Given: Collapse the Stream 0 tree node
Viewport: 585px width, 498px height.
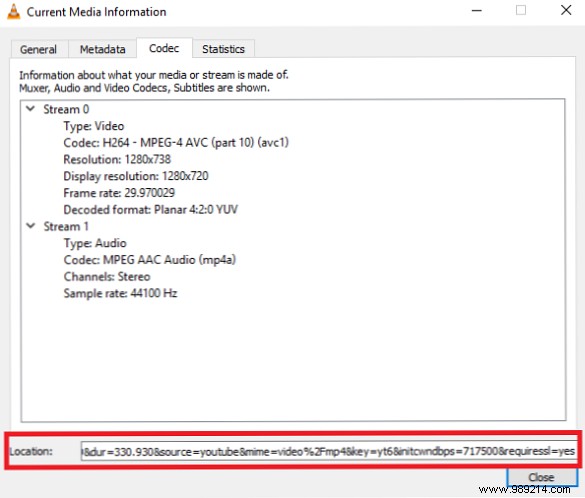Looking at the screenshot, I should [x=31, y=109].
